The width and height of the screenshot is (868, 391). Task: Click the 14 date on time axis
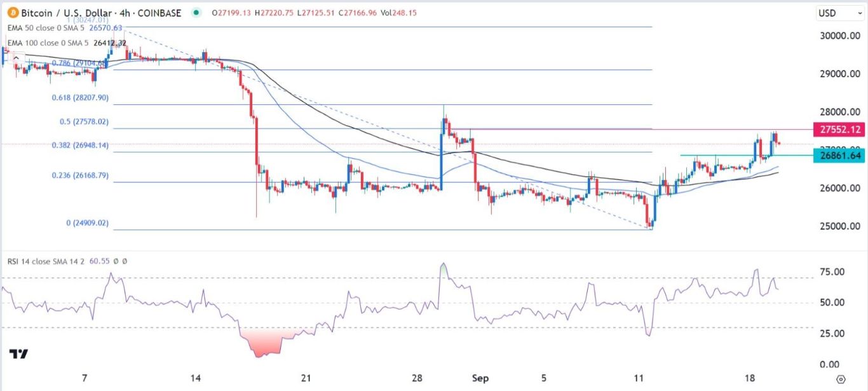[x=194, y=378]
